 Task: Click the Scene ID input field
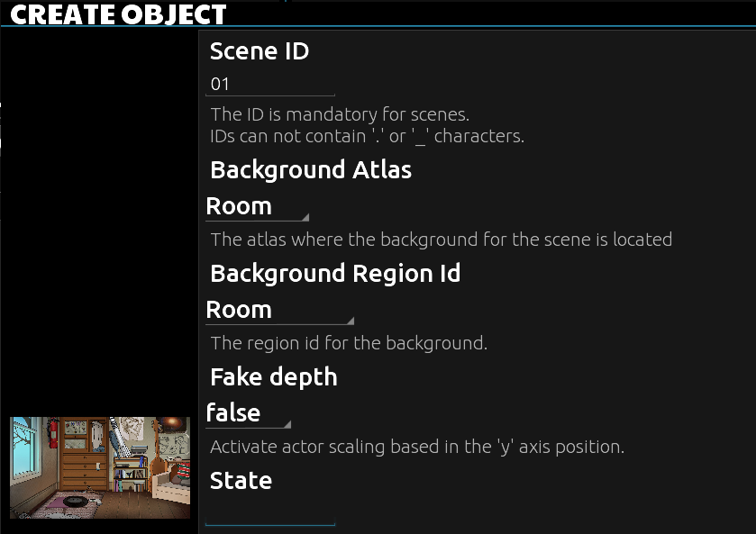coord(269,85)
